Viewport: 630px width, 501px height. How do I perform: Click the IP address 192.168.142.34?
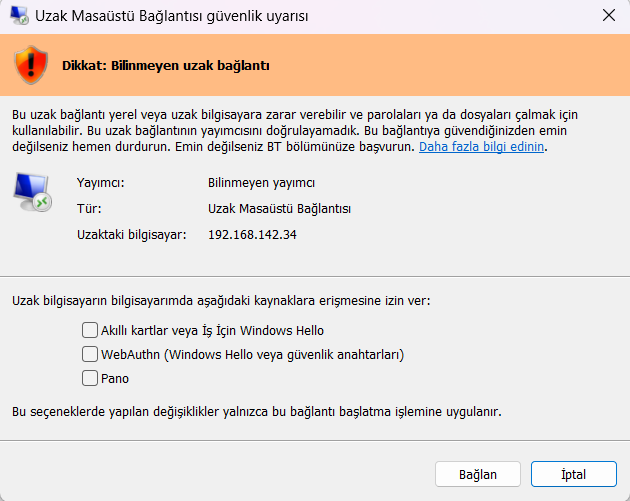252,235
